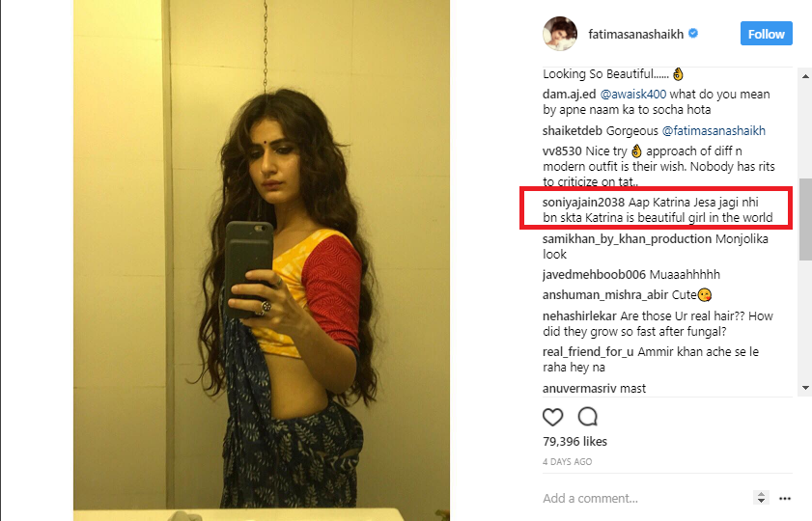Open the fatimasanashaikh username link

click(x=636, y=34)
